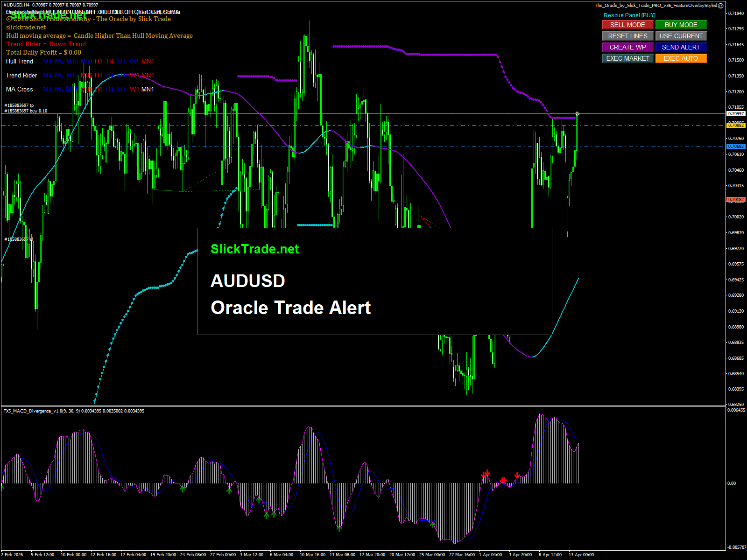Image resolution: width=747 pixels, height=560 pixels.
Task: Select D1 in the Hull Trend row
Action: click(x=121, y=61)
